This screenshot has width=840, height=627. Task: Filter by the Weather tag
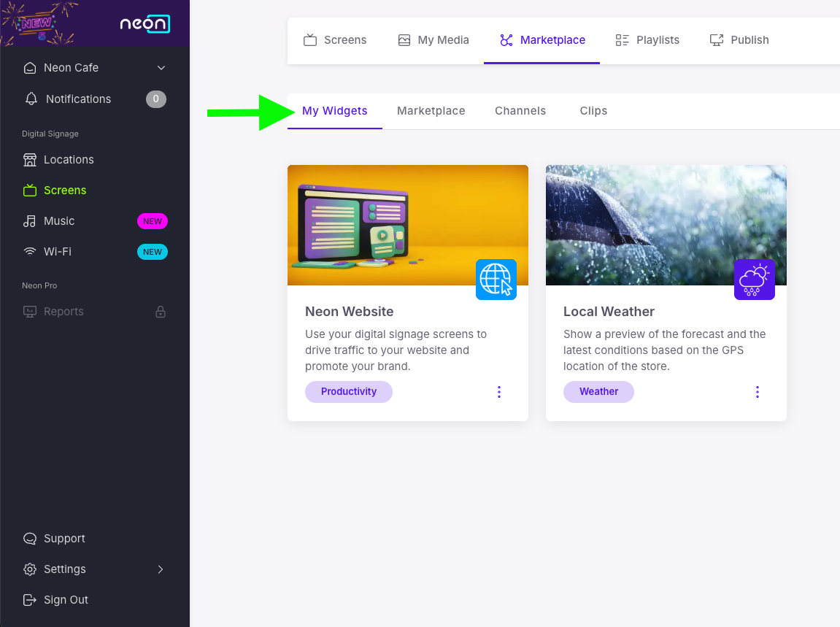pos(598,392)
